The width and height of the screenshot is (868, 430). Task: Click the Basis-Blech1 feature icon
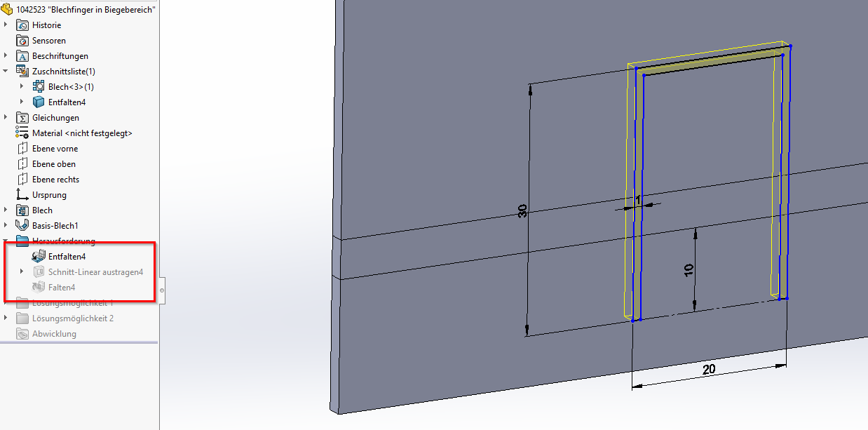coord(22,226)
